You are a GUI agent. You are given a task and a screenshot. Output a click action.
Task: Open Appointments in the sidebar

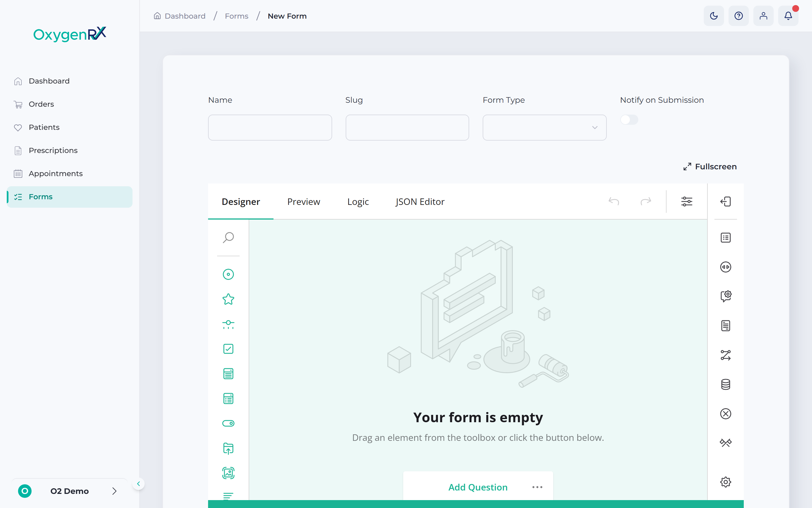(69, 174)
